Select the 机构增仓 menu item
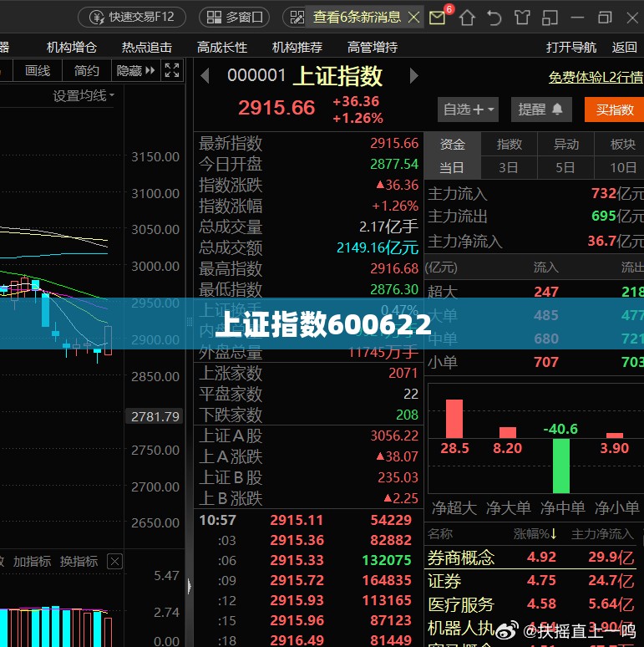The width and height of the screenshot is (644, 647). [x=71, y=48]
